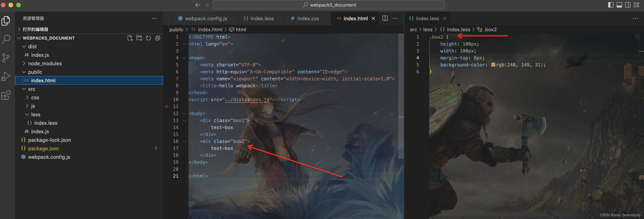Split the index.html editor right
The height and width of the screenshot is (219, 644).
pyautogui.click(x=385, y=18)
